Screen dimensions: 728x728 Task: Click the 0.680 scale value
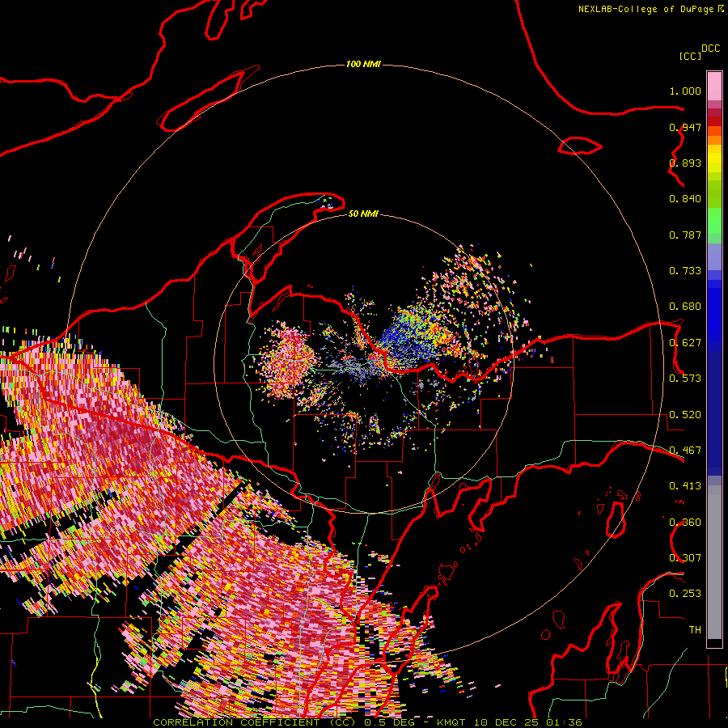(685, 307)
